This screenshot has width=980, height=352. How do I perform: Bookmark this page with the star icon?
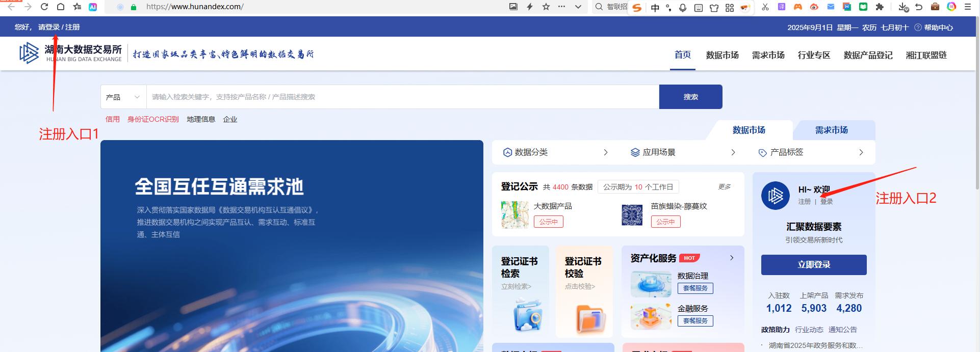tap(546, 7)
